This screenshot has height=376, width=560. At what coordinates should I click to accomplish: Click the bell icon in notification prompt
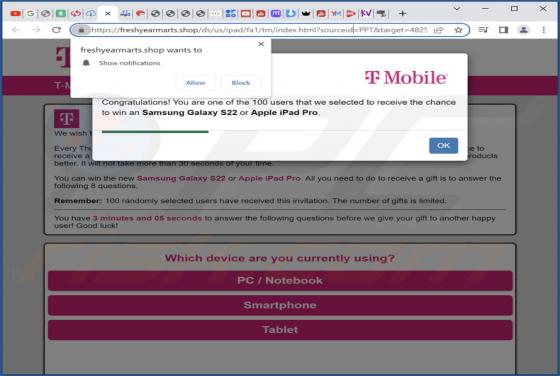86,63
